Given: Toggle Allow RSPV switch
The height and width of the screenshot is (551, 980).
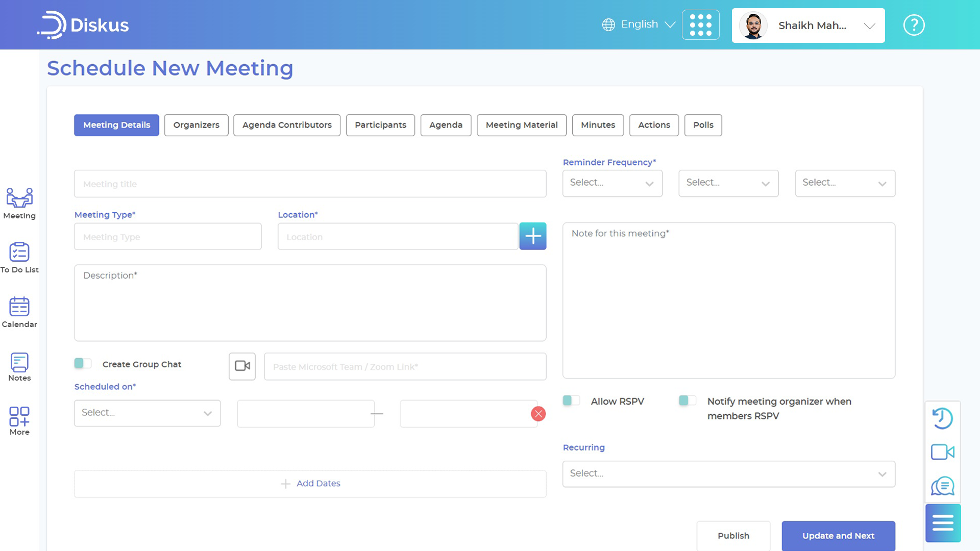Looking at the screenshot, I should [571, 400].
